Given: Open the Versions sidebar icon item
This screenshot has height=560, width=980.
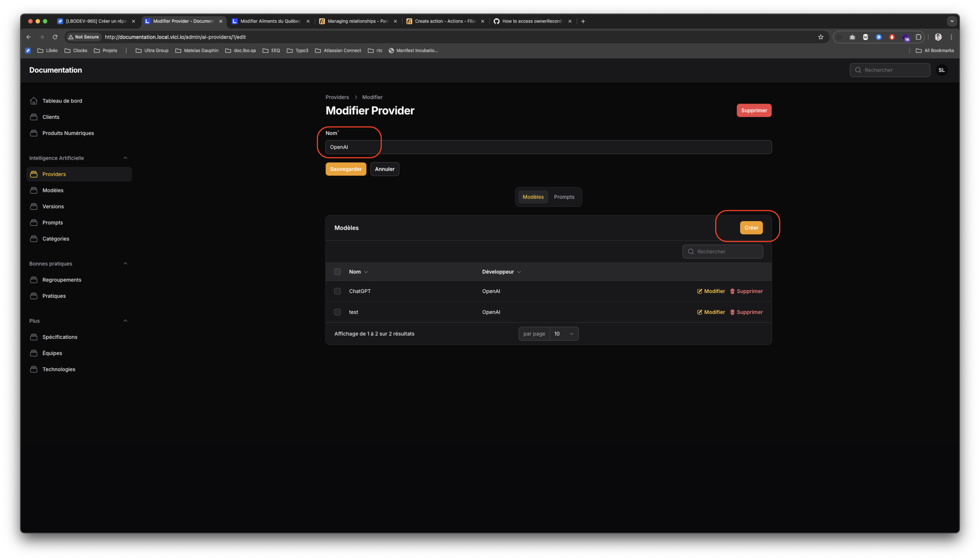Looking at the screenshot, I should (34, 206).
